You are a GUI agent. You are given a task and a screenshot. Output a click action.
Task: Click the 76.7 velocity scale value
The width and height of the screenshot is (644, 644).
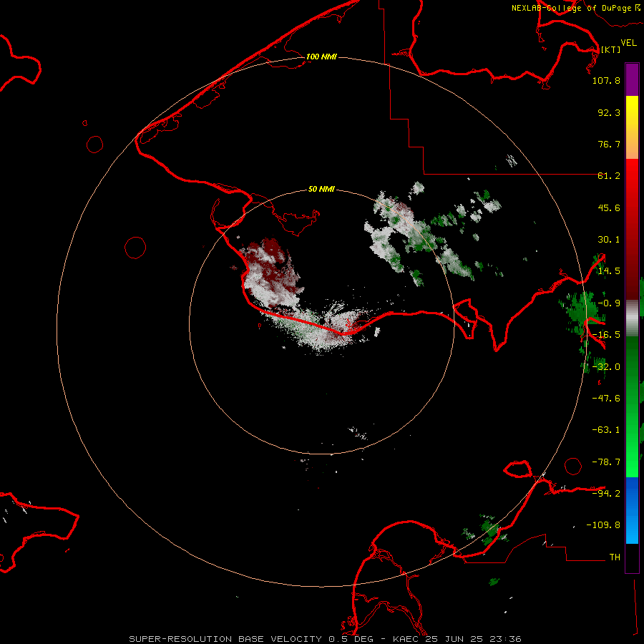pyautogui.click(x=609, y=144)
